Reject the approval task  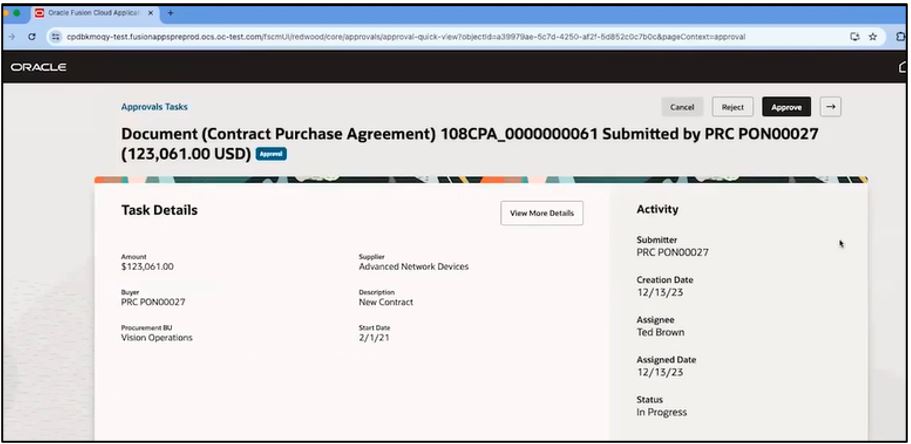point(733,107)
